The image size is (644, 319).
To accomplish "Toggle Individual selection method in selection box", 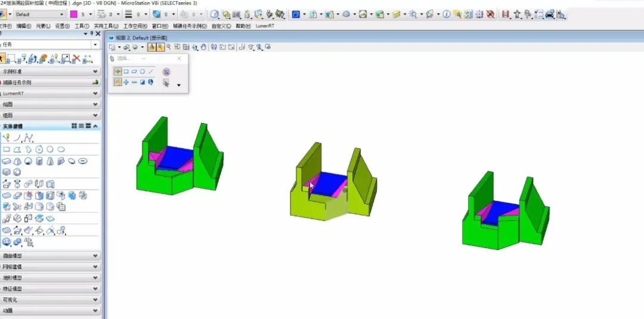I will (117, 72).
